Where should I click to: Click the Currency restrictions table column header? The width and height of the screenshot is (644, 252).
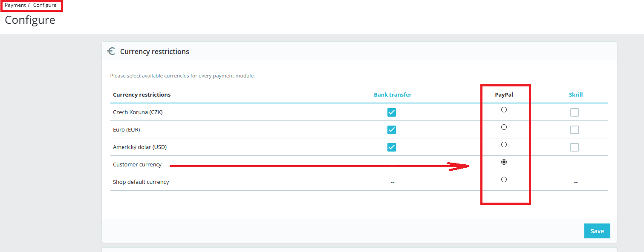(x=142, y=94)
